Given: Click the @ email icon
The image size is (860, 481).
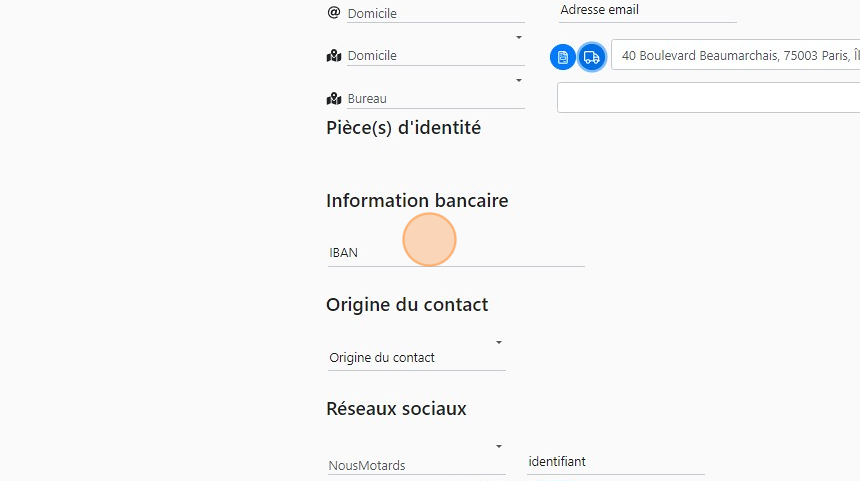Looking at the screenshot, I should click(334, 12).
